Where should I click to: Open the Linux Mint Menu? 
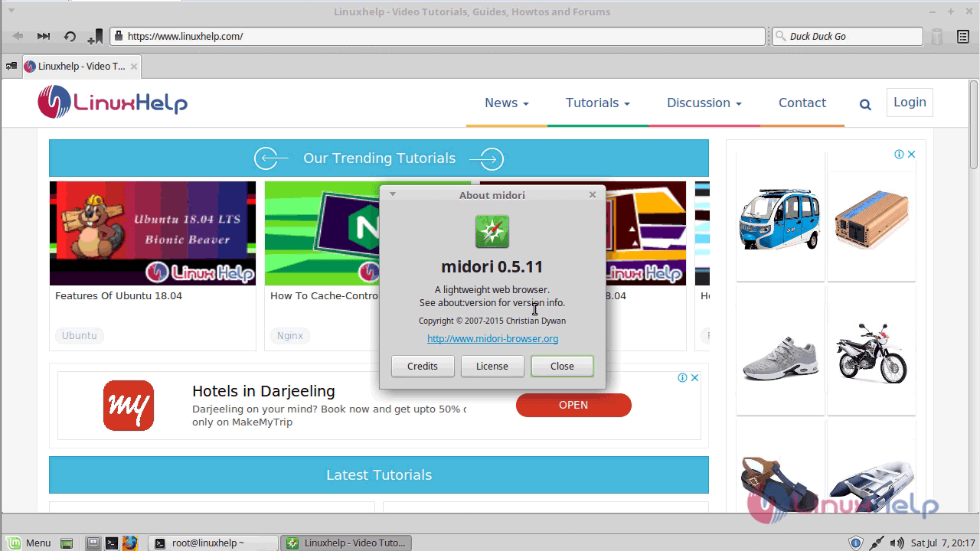[29, 543]
